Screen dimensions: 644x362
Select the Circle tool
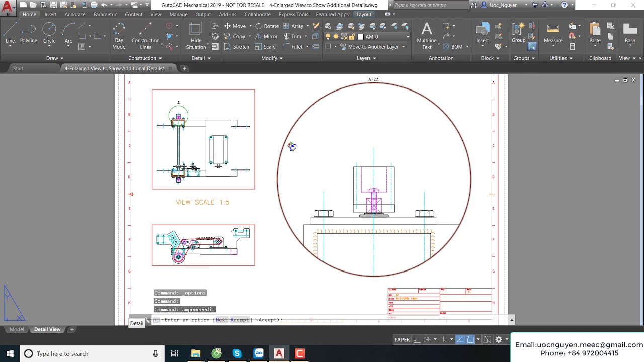(49, 33)
